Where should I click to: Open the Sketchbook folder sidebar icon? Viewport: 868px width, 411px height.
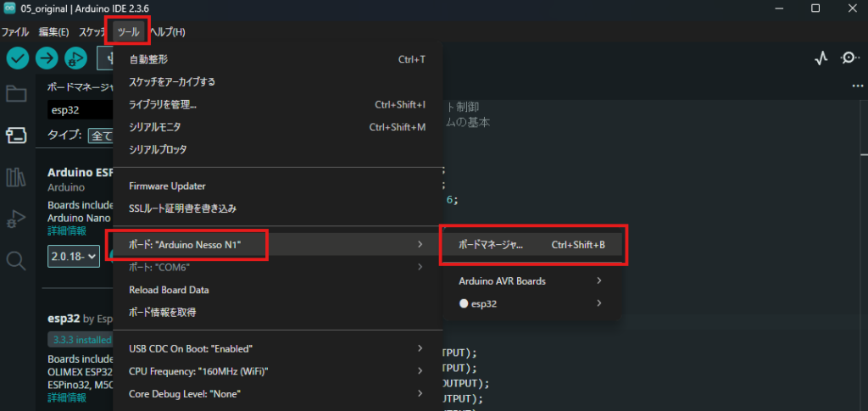tap(16, 93)
